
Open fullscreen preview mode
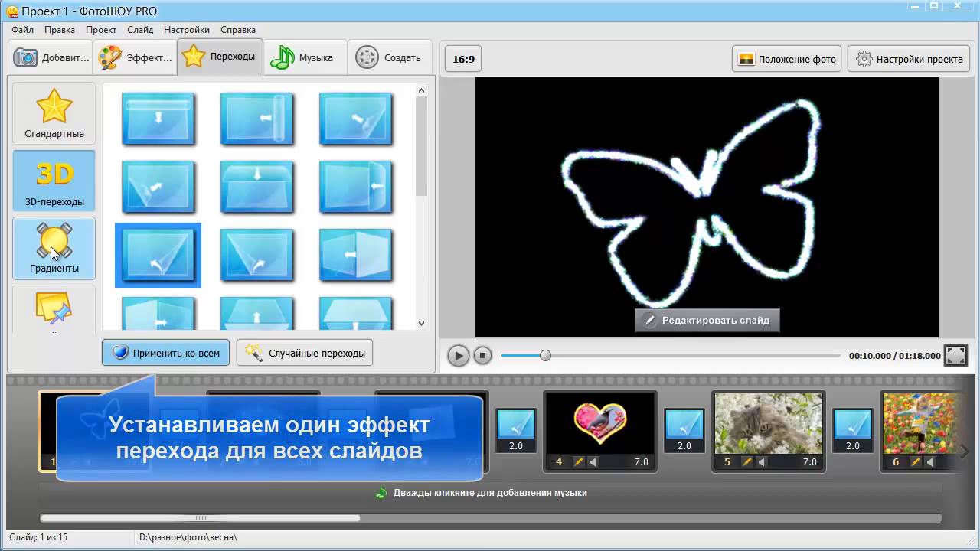click(956, 355)
